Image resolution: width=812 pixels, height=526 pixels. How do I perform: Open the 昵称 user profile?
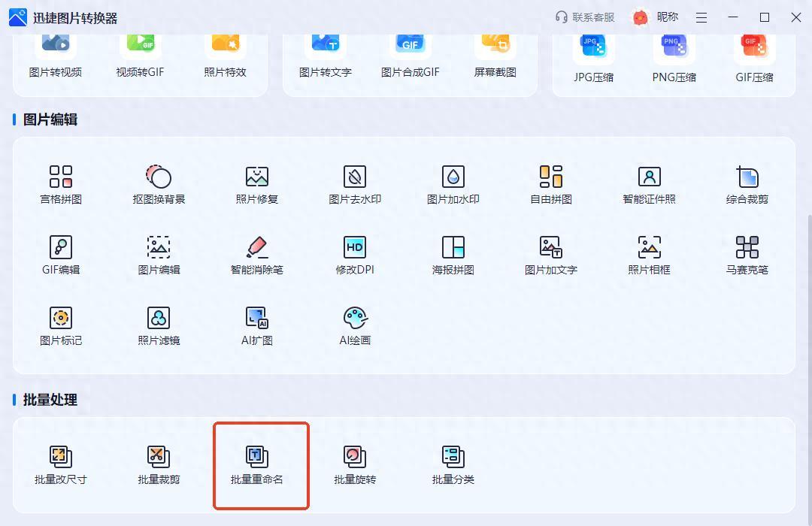(656, 17)
